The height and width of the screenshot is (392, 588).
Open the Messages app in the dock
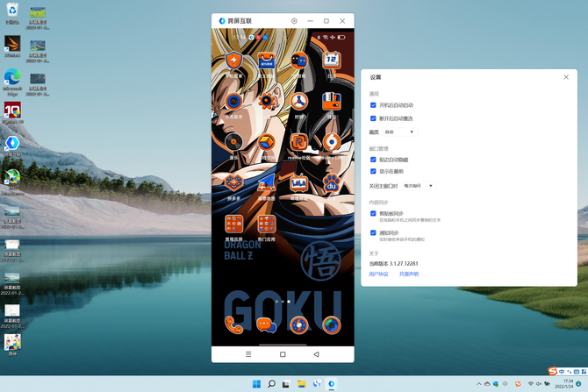266,325
